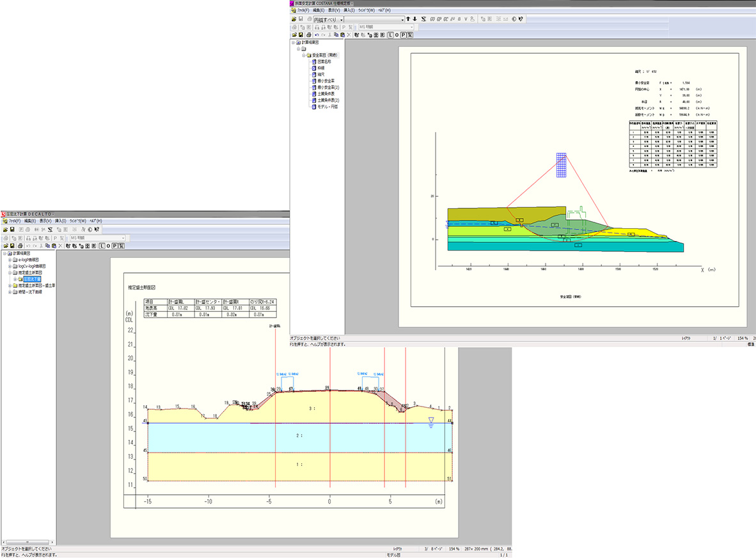Select 最小安全率(2) item in COSTANA tree
This screenshot has width=756, height=558.
328,88
